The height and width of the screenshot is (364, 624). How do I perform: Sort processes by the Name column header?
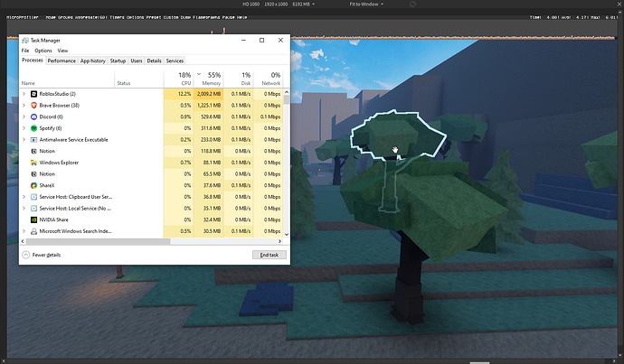coord(67,79)
